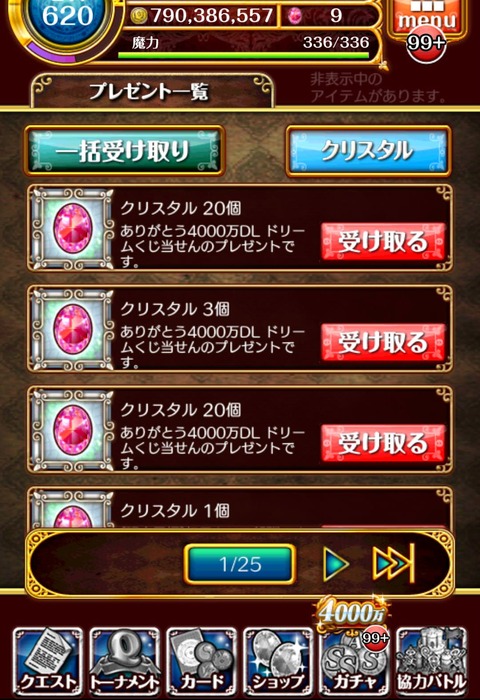Open the ガチャ gacha icon
Screen dimensions: 480x700
tap(355, 661)
